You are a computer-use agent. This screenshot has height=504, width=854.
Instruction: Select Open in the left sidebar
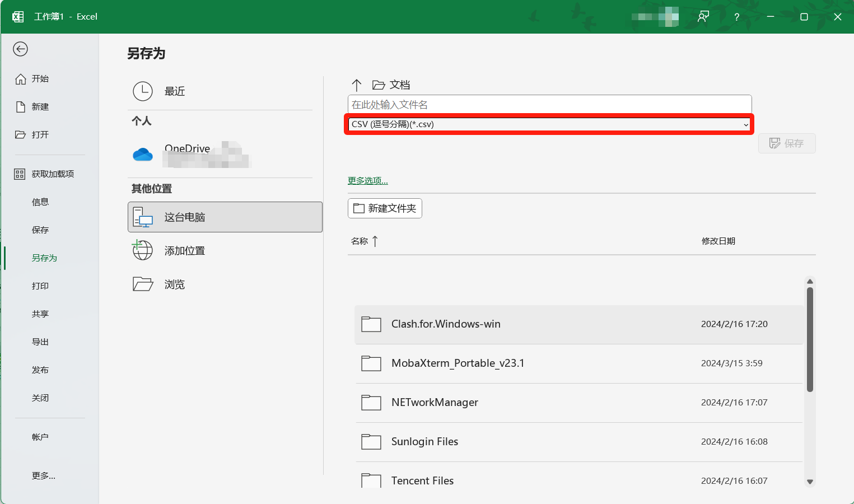40,135
